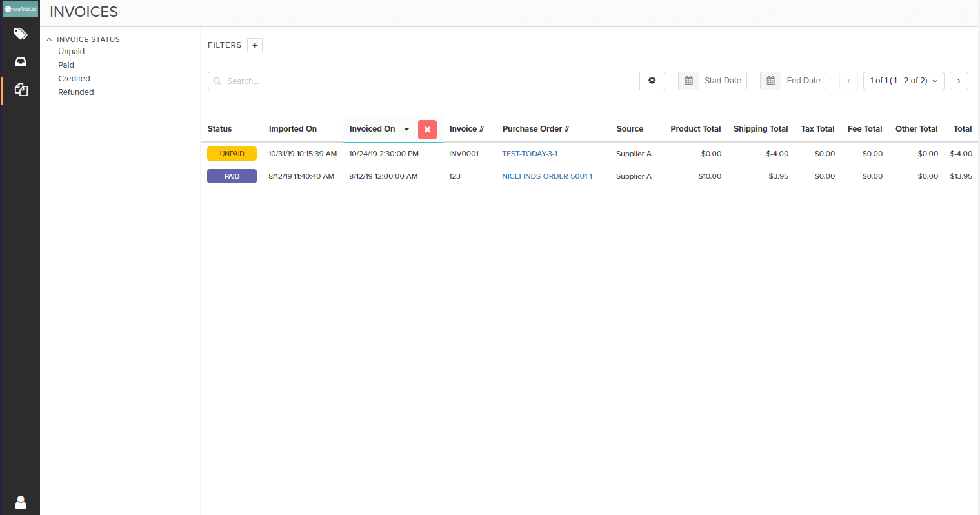Image resolution: width=980 pixels, height=515 pixels.
Task: Sort by Shipping Total column
Action: pyautogui.click(x=761, y=129)
